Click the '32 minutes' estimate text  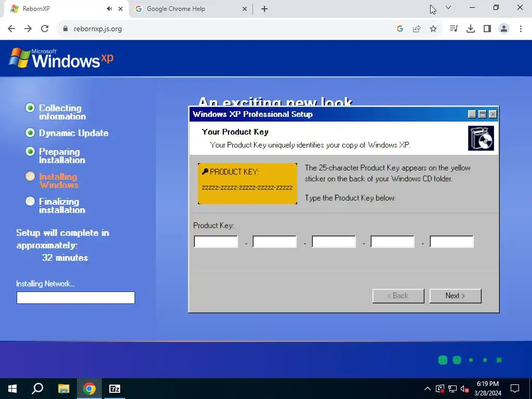[65, 258]
